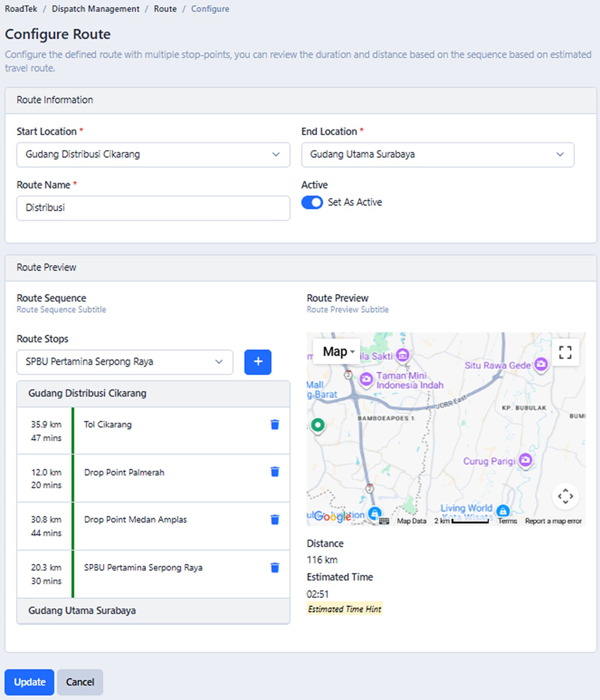The width and height of the screenshot is (600, 700).
Task: Add the selected stop with the plus button
Action: 258,362
